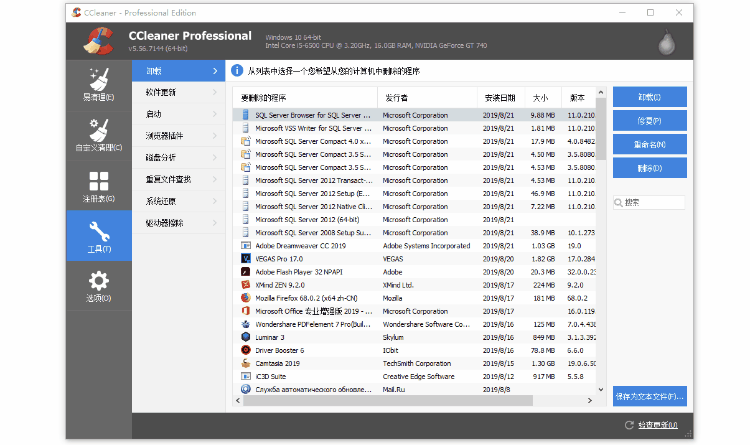Click the blue info icon
This screenshot has height=445, width=750.
tap(237, 71)
